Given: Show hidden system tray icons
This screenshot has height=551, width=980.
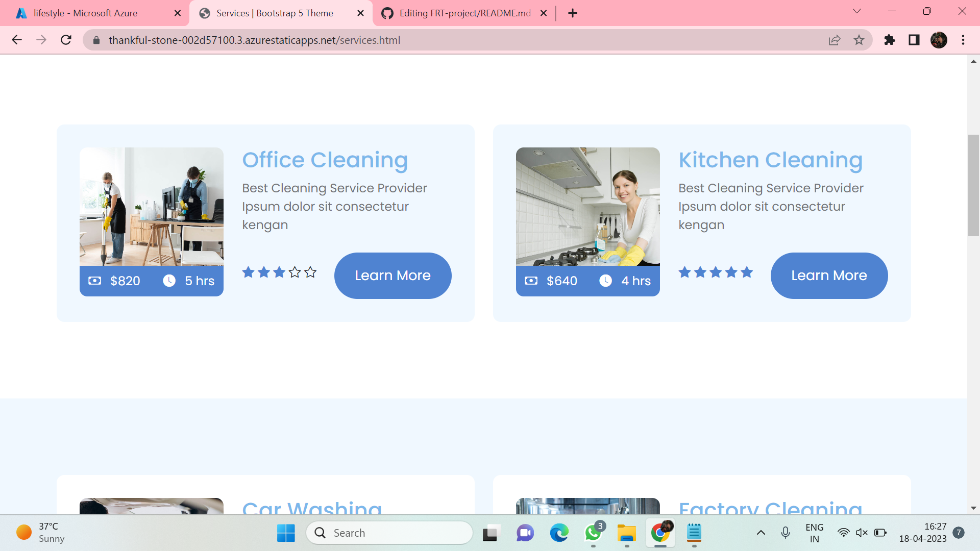Looking at the screenshot, I should click(x=761, y=533).
